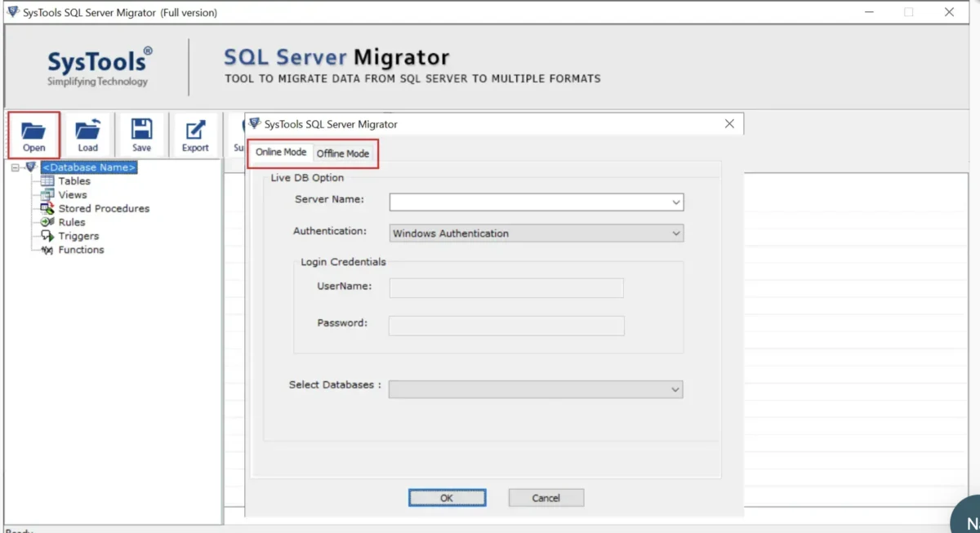The height and width of the screenshot is (533, 980).
Task: Select the Views tree node
Action: click(x=73, y=195)
